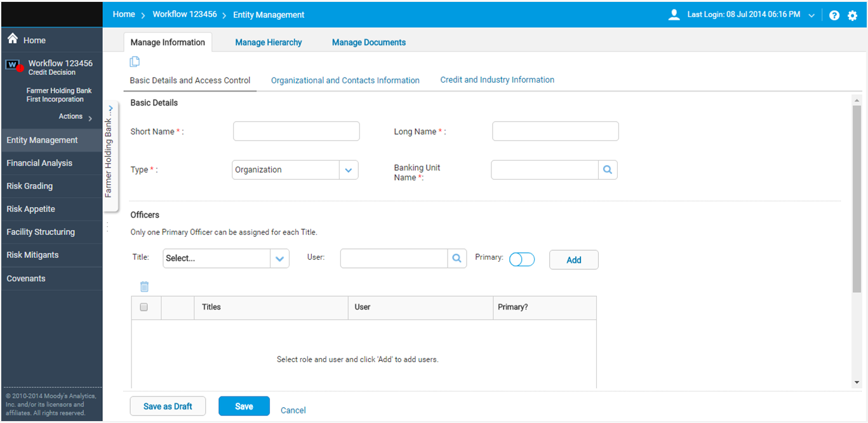
Task: Check the select-all checkbox in officers table
Action: pyautogui.click(x=144, y=307)
